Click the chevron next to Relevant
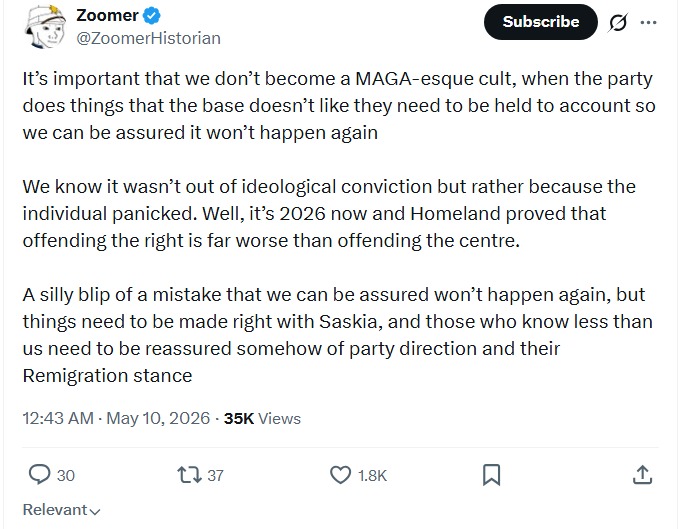Screen dimensions: 680x529 pos(95,512)
